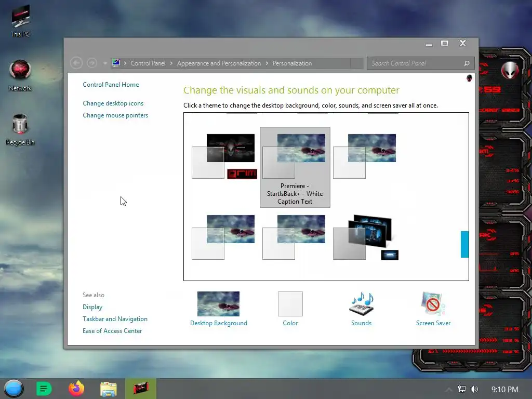Viewport: 532px width, 399px height.
Task: Click the Alienware head gadget icon
Action: 510,70
